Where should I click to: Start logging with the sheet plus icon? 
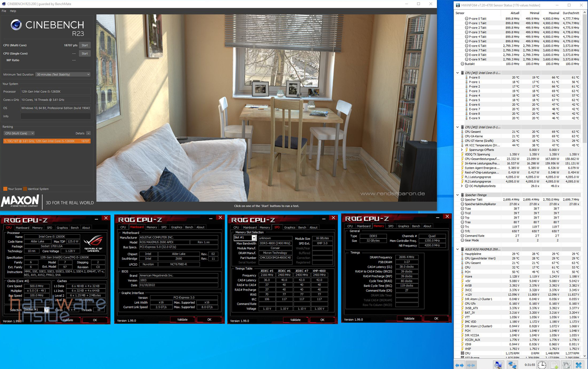pos(554,365)
